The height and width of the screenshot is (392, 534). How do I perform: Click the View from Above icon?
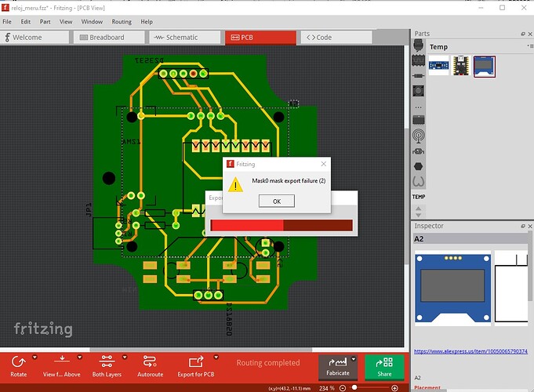(x=62, y=361)
